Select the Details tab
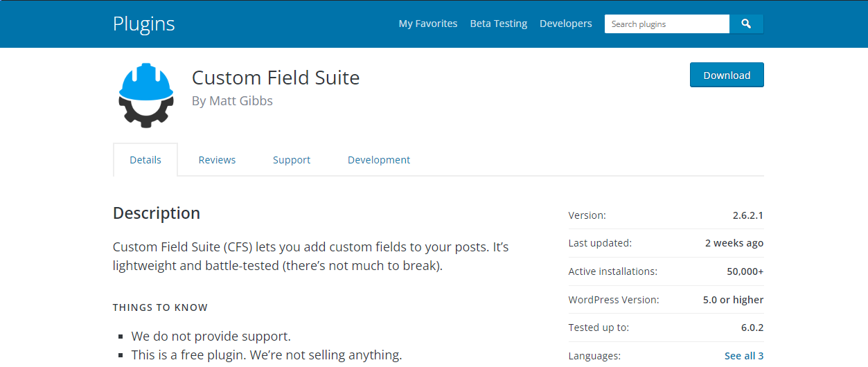 [145, 160]
